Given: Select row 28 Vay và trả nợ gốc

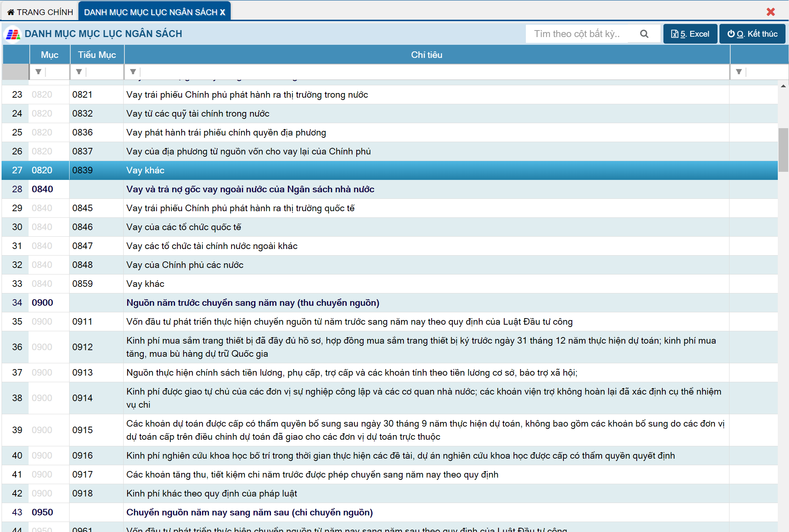Looking at the screenshot, I should [x=250, y=189].
